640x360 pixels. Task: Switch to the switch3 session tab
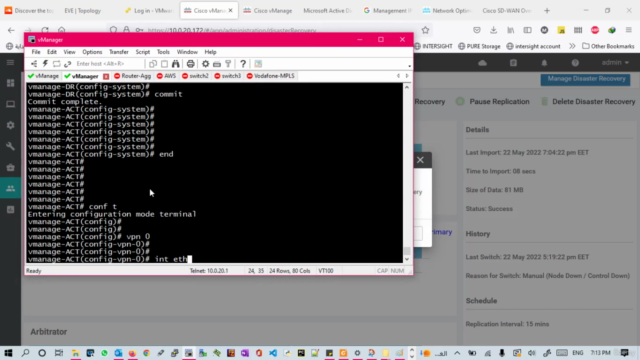tap(228, 76)
